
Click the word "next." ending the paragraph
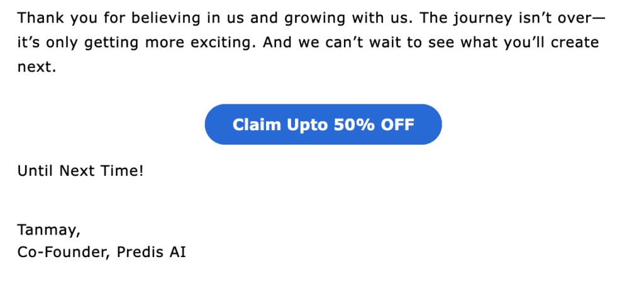36,66
